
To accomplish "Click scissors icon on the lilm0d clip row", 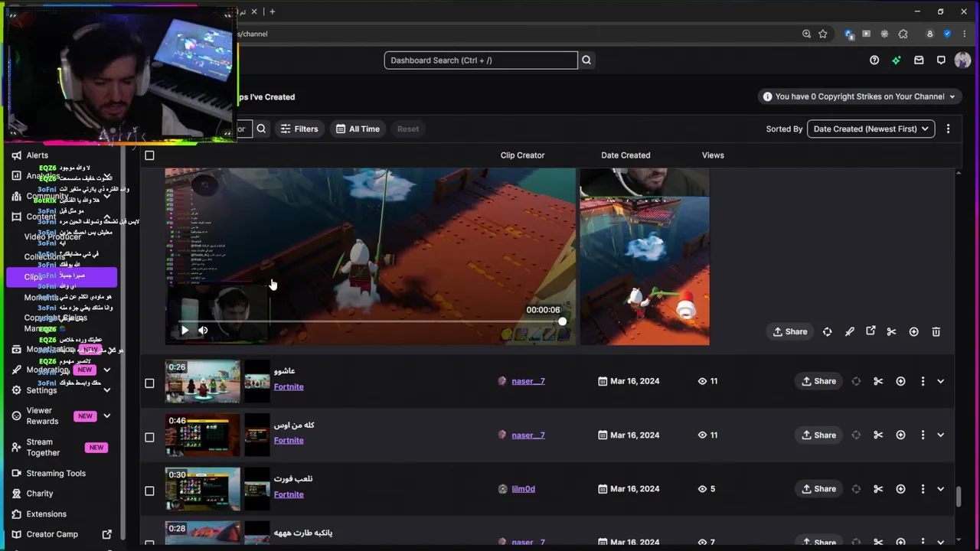I will tap(878, 488).
